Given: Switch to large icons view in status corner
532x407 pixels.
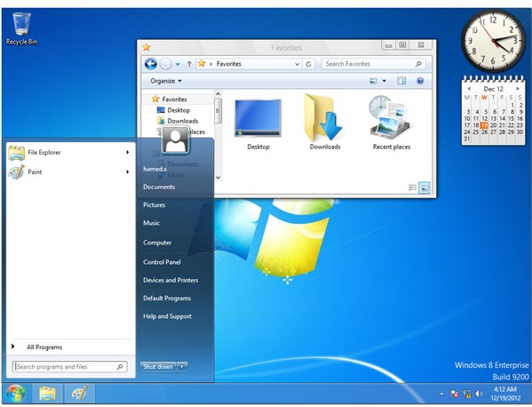Looking at the screenshot, I should pos(425,188).
